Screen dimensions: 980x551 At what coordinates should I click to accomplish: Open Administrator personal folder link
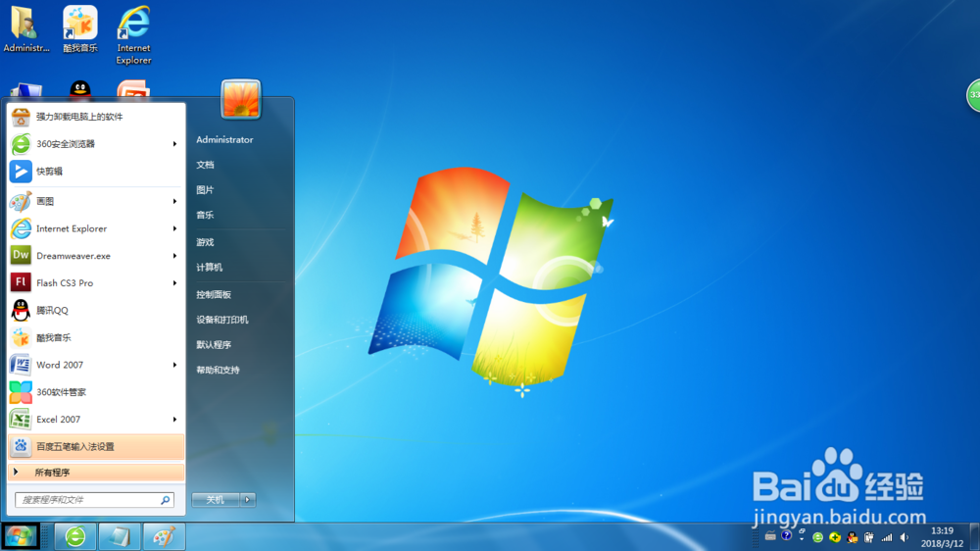[x=225, y=140]
